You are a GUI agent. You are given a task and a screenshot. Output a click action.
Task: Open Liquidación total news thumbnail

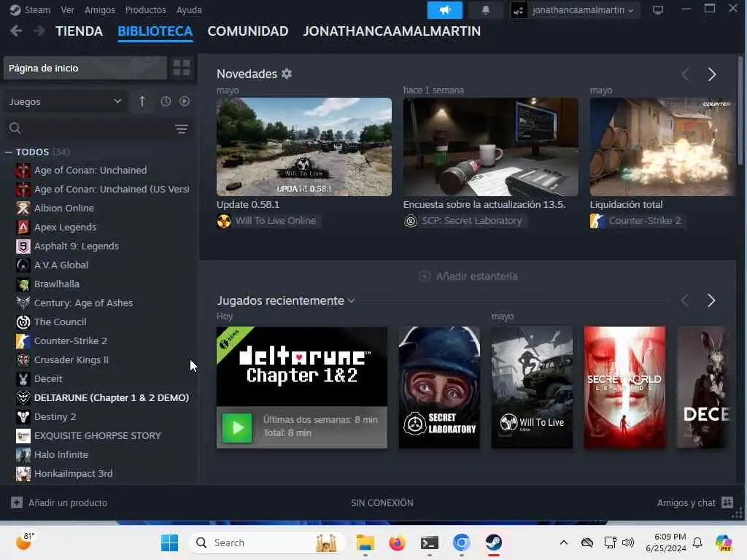coord(662,147)
